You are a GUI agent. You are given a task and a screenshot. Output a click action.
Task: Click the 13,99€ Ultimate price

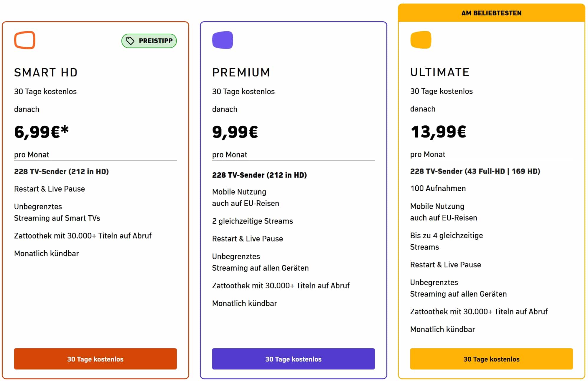(439, 131)
